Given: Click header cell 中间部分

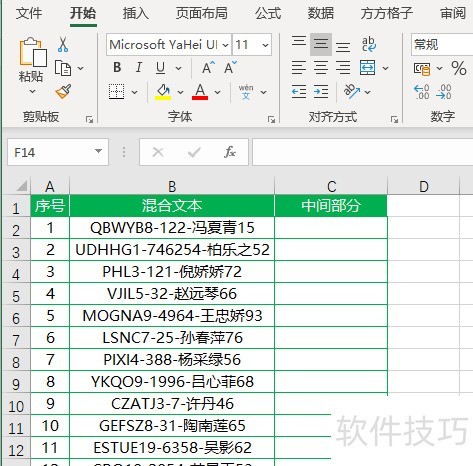Looking at the screenshot, I should point(331,205).
